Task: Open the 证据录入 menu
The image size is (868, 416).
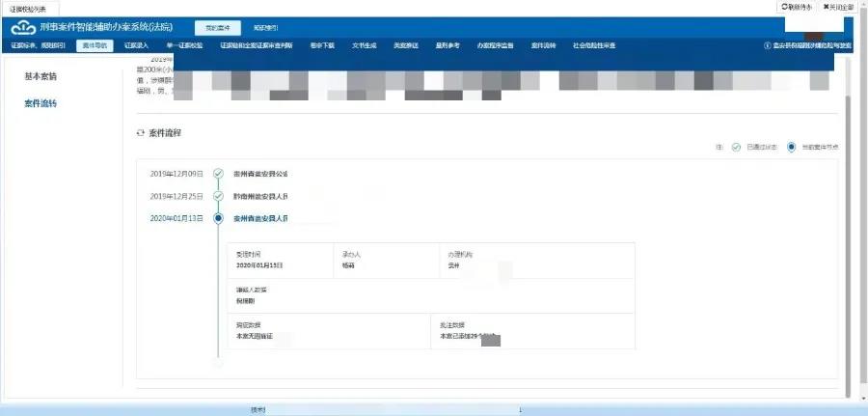Action: tap(137, 45)
